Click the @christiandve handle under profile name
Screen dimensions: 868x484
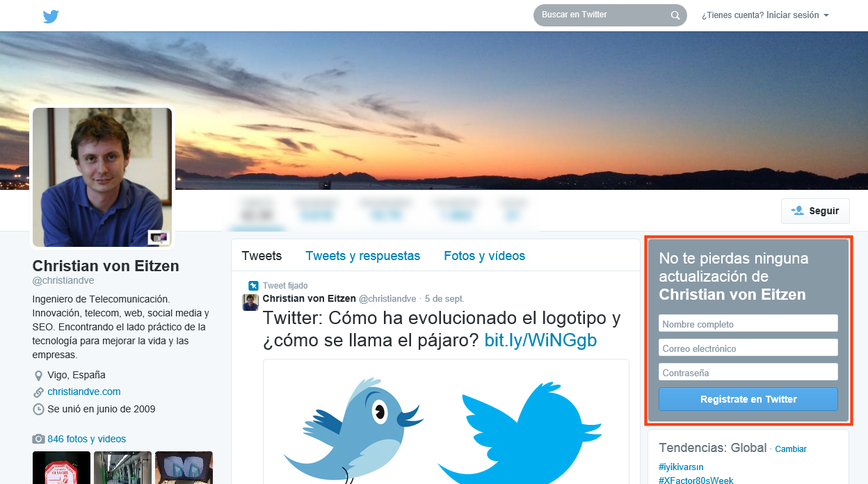click(x=63, y=281)
